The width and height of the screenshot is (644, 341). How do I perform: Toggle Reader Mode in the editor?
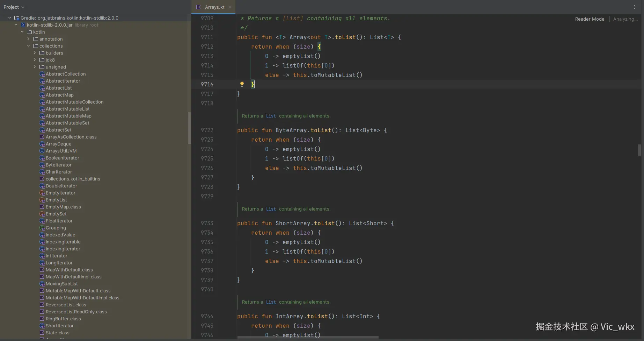pos(590,19)
